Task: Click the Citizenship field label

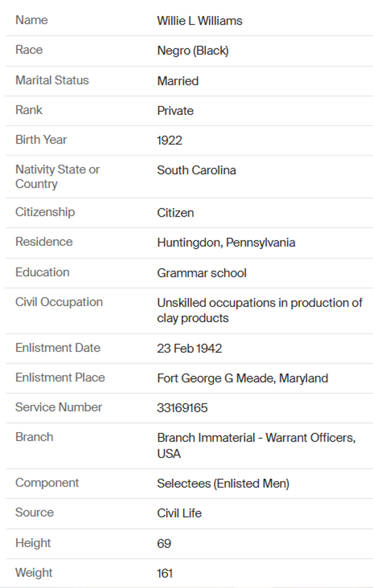Action: (45, 212)
